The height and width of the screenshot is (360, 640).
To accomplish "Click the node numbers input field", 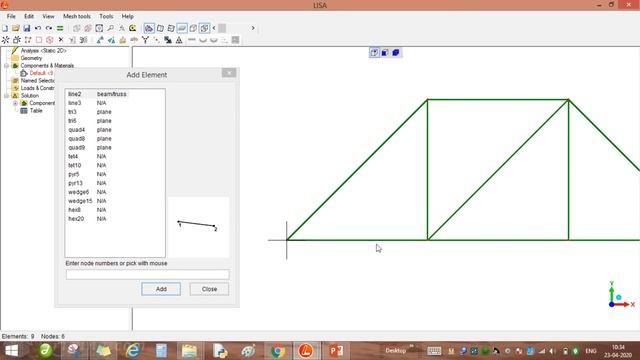I will (148, 275).
